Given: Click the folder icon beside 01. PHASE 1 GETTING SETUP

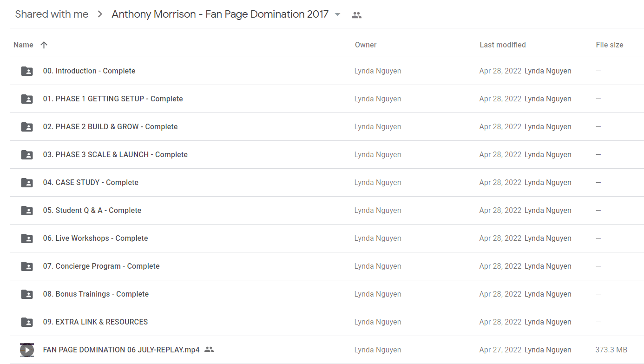Looking at the screenshot, I should (x=27, y=99).
